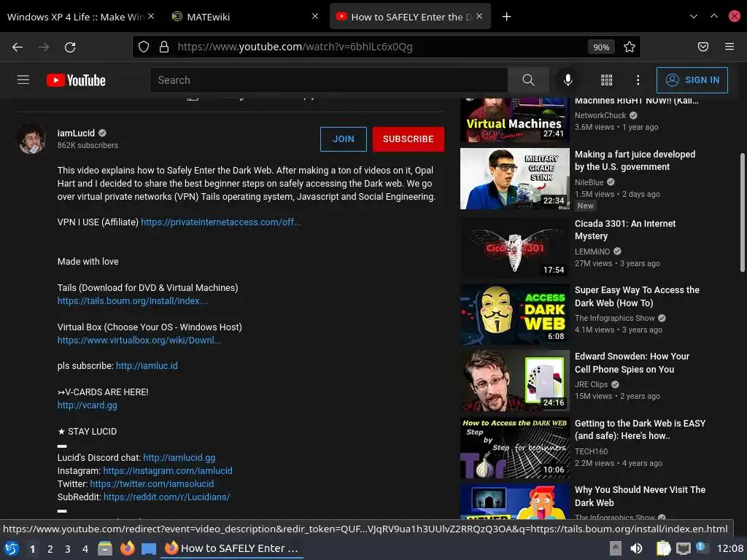Screen dimensions: 747x560
Task: Subscribe to iamLucid channel
Action: pyautogui.click(x=409, y=139)
